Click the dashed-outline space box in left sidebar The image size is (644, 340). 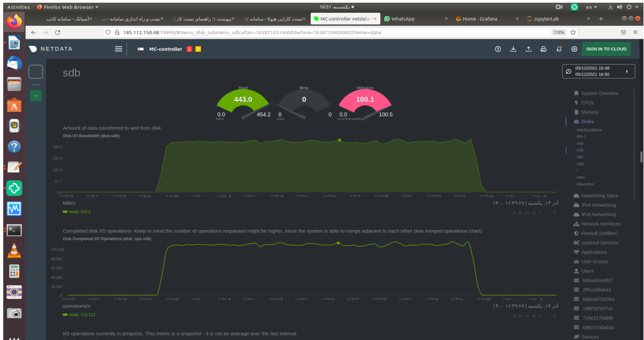point(36,72)
